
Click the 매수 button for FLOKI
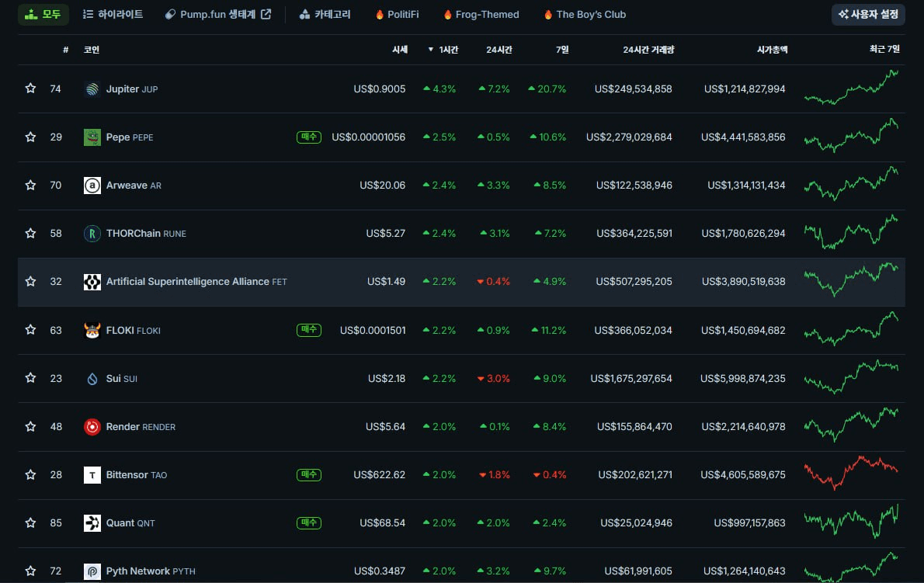[x=309, y=330]
